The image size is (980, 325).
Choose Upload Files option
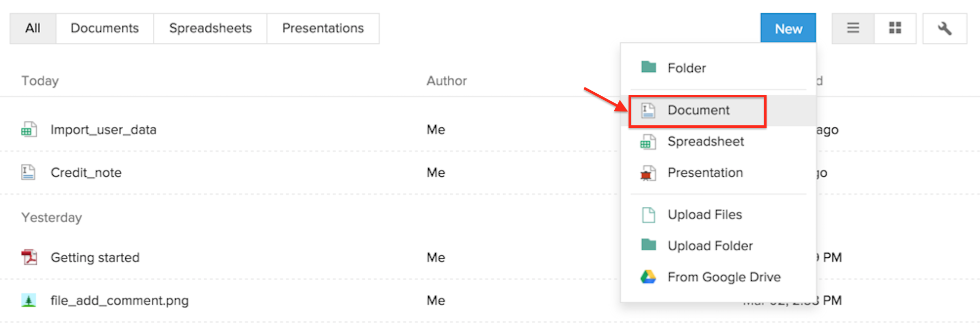tap(704, 215)
